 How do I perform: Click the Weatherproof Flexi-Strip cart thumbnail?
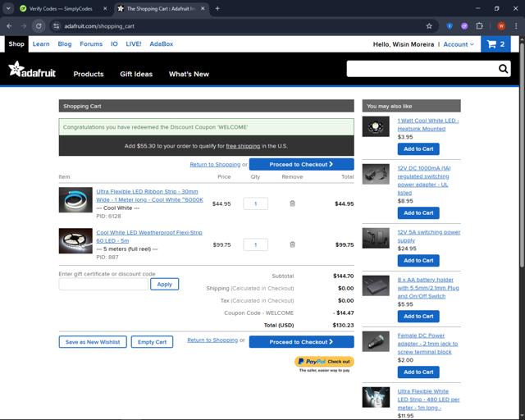point(75,241)
